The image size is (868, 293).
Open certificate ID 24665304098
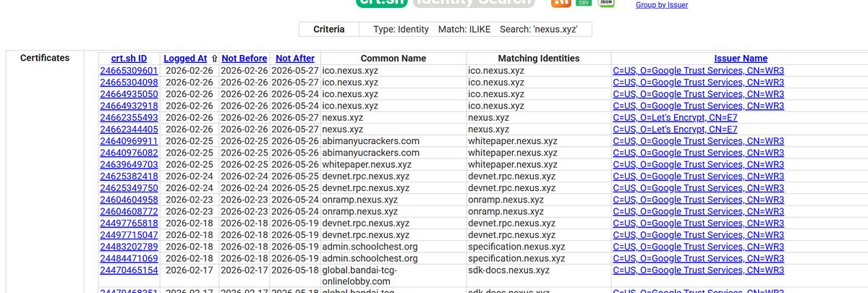129,82
